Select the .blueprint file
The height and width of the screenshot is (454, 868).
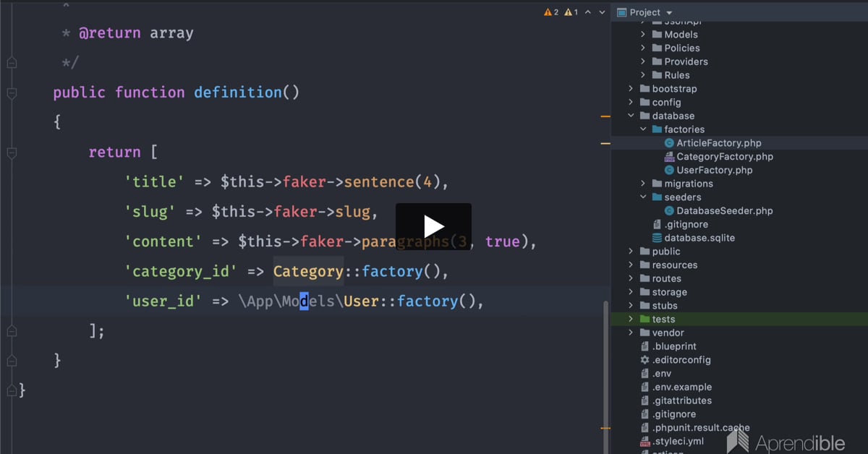coord(674,346)
